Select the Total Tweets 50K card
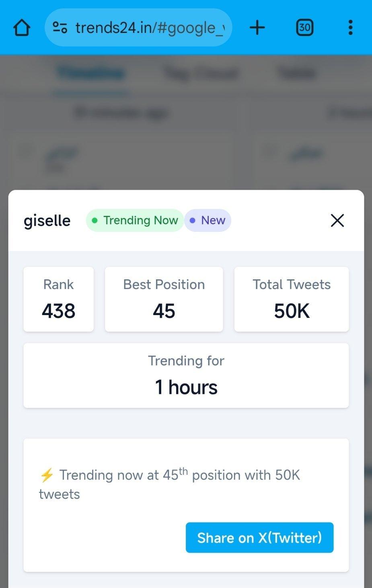Image resolution: width=372 pixels, height=588 pixels. [292, 299]
